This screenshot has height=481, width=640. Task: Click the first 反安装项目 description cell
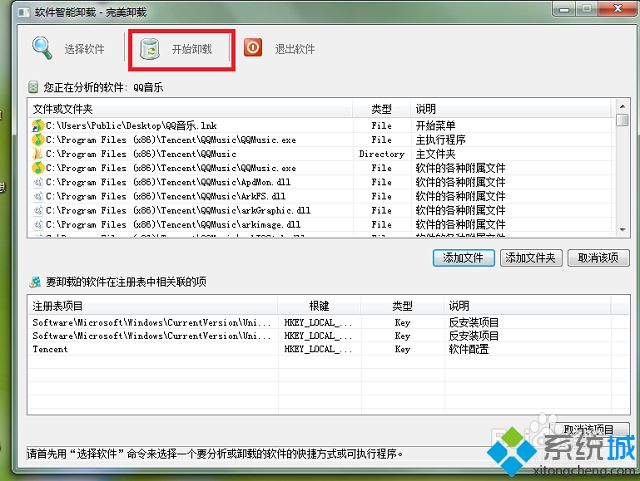(x=473, y=323)
